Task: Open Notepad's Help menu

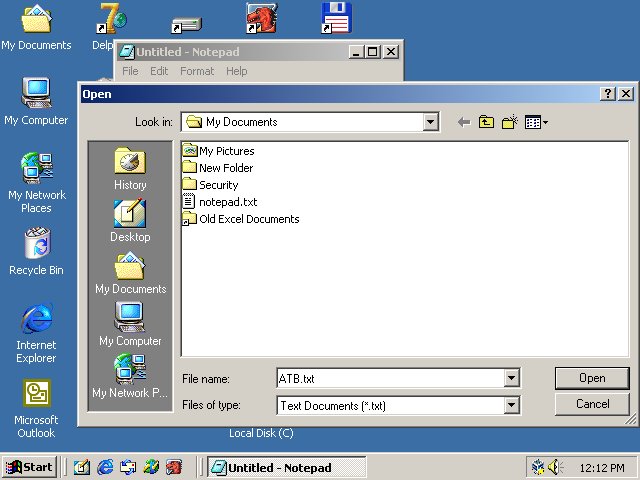Action: (237, 71)
